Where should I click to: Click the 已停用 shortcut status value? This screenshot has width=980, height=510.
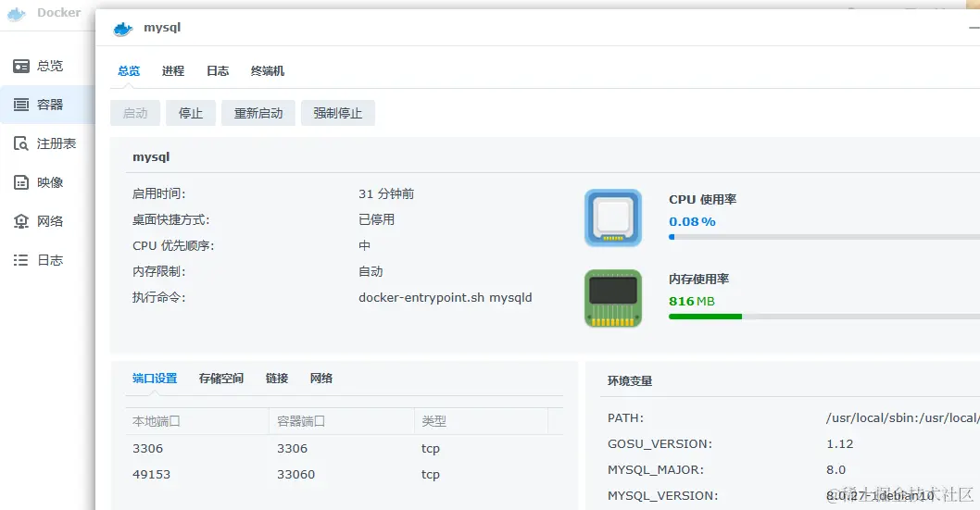point(376,219)
